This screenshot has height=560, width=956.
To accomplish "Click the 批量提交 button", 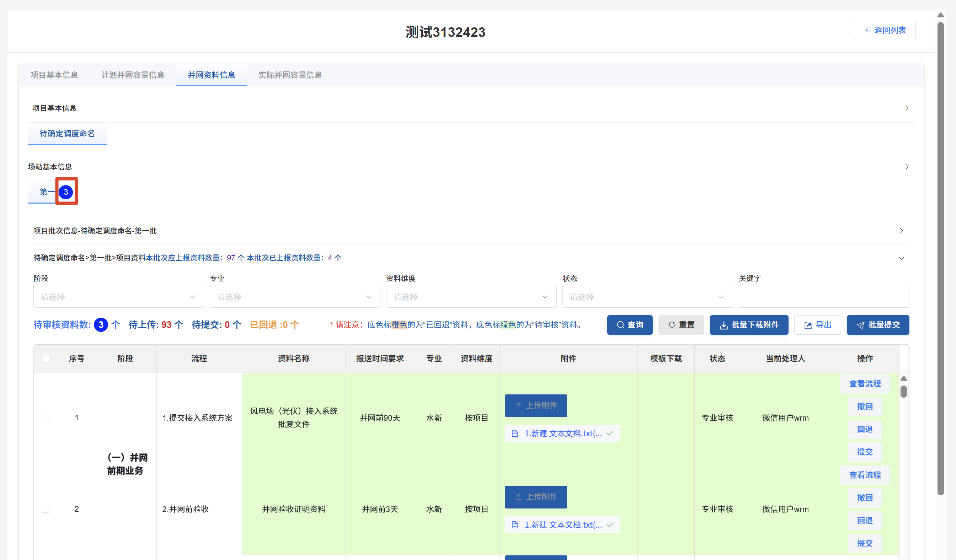I will coord(878,325).
